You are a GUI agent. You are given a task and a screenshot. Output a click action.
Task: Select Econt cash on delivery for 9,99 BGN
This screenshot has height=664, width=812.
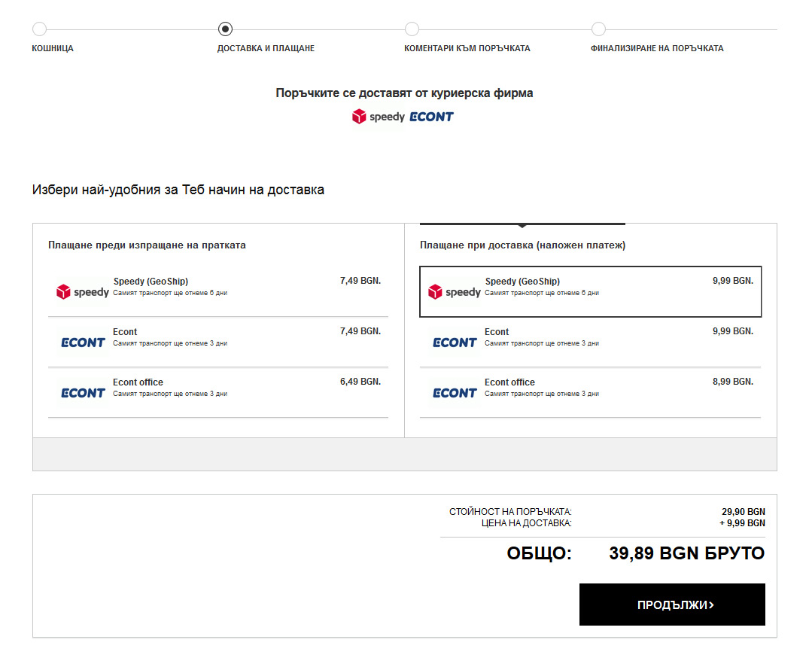(x=590, y=342)
